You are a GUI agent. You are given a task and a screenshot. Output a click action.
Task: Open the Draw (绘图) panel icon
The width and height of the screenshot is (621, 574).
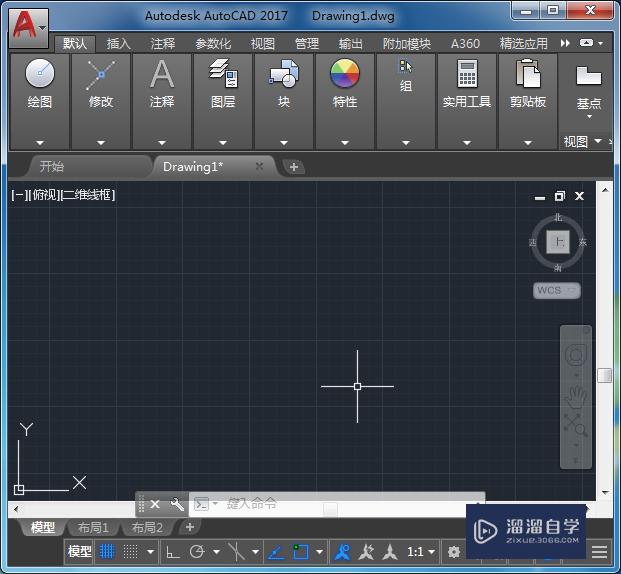[40, 73]
